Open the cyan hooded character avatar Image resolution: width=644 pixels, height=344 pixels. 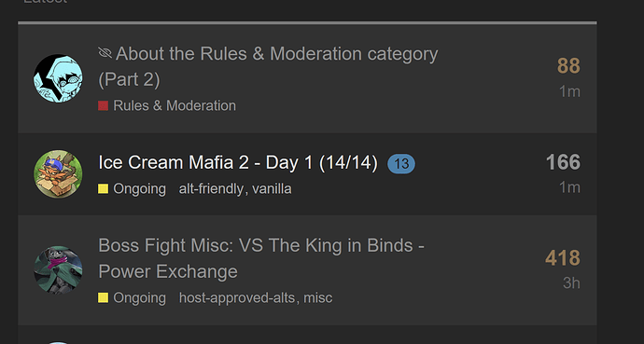point(58,78)
